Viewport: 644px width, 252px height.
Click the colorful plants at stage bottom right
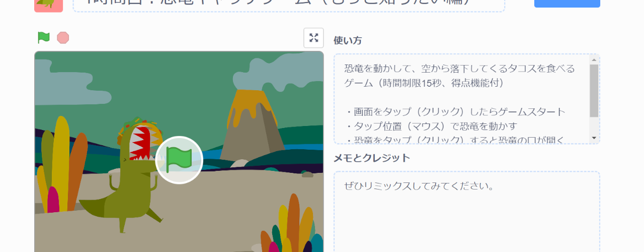click(292, 227)
